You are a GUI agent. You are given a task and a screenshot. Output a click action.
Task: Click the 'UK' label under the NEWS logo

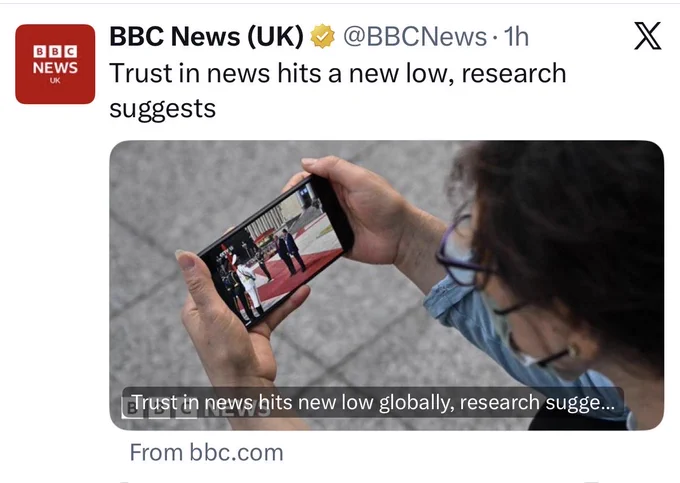[55, 81]
